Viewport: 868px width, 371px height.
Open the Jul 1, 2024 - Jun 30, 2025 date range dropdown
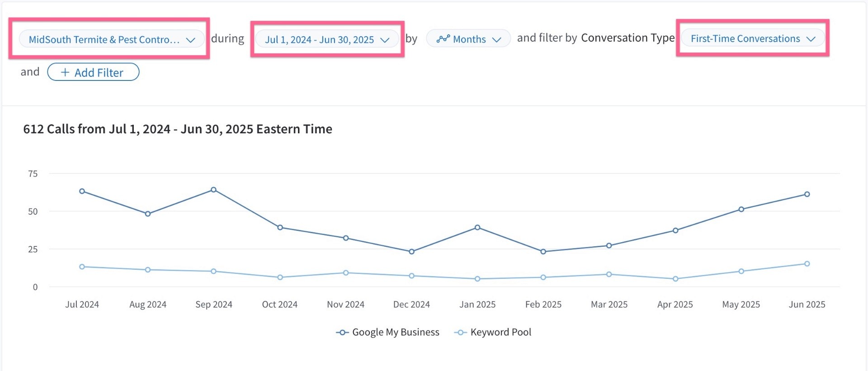327,39
